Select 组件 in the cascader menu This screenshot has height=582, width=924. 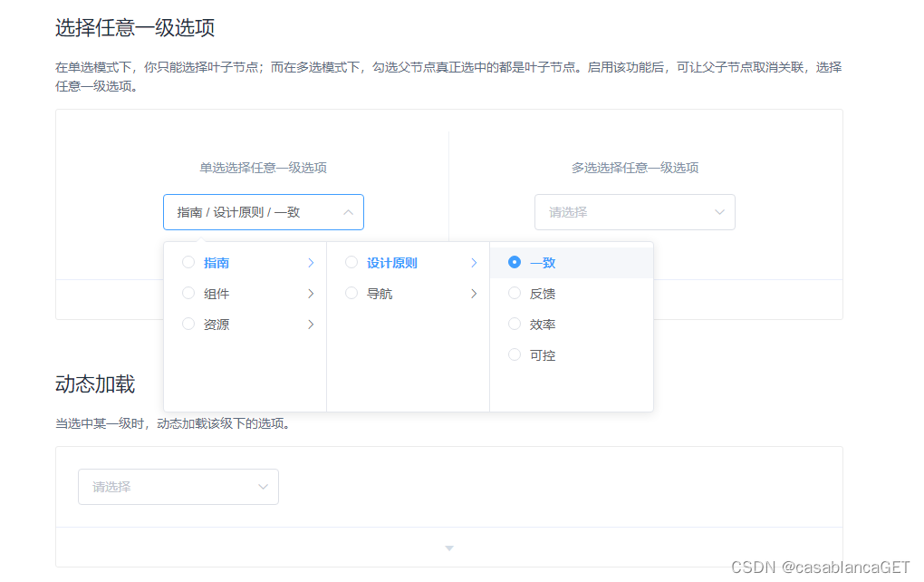pos(216,293)
